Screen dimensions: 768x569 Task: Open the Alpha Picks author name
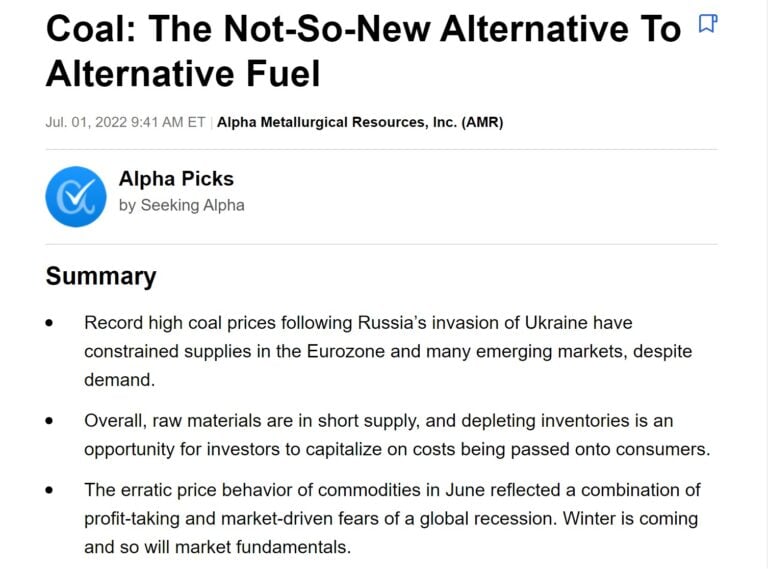tap(176, 179)
